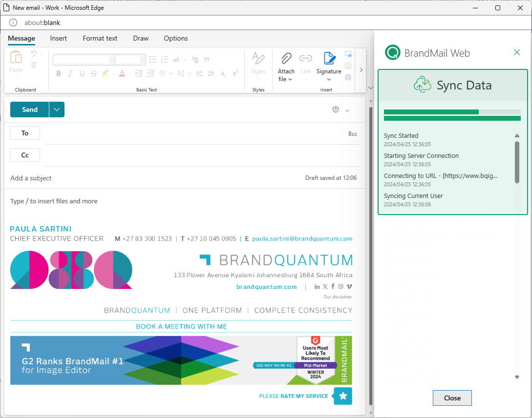This screenshot has height=418, width=532.
Task: Open the Format text tab
Action: pyautogui.click(x=100, y=38)
